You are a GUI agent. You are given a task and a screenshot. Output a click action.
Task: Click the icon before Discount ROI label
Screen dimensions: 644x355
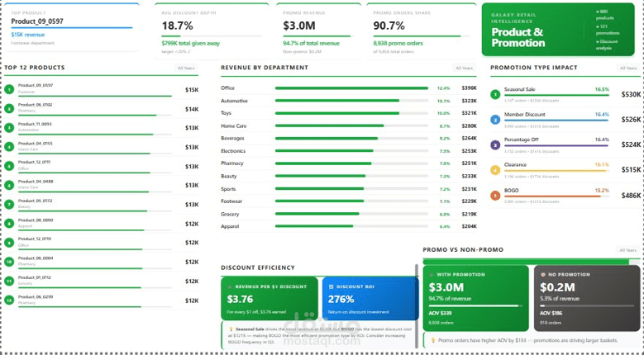[x=331, y=287]
